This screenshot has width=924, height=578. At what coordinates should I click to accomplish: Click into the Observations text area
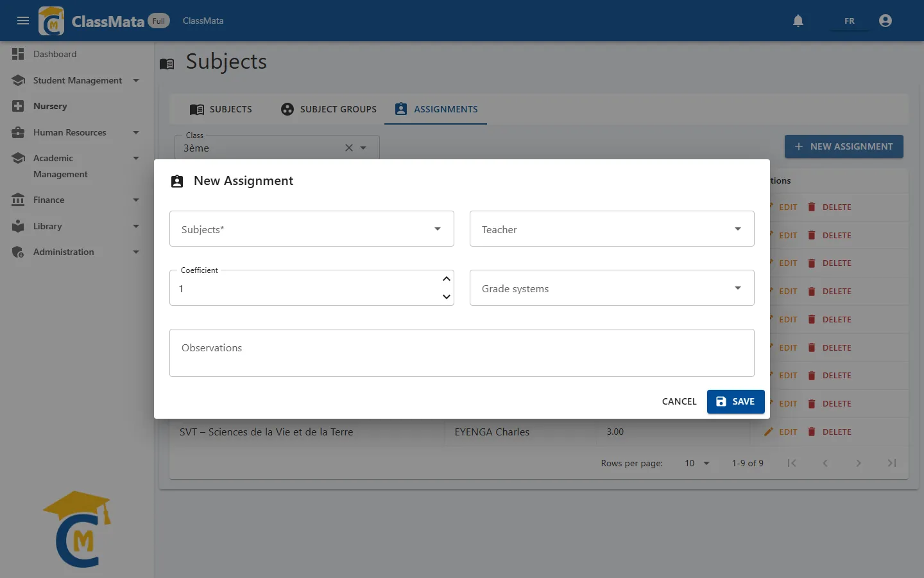point(462,353)
